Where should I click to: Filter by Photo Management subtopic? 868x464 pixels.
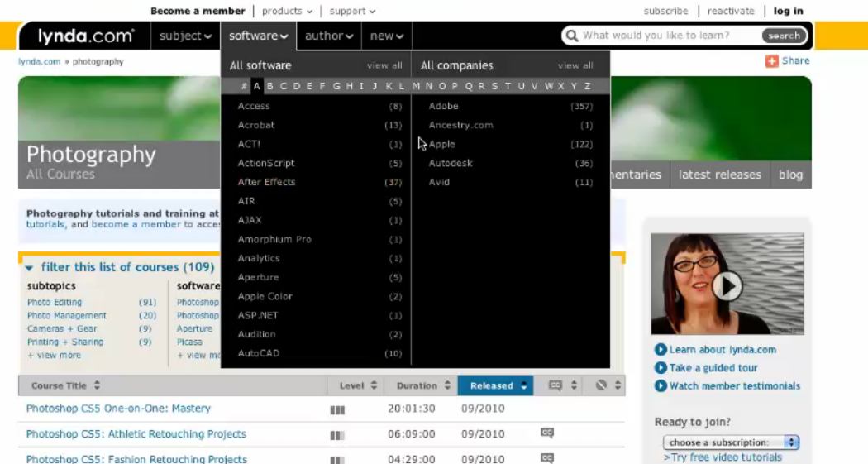(66, 316)
